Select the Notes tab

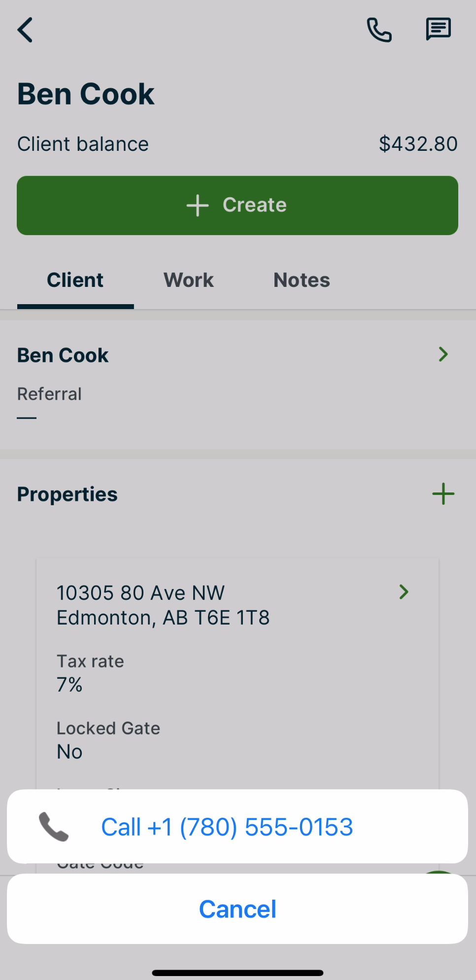coord(302,280)
